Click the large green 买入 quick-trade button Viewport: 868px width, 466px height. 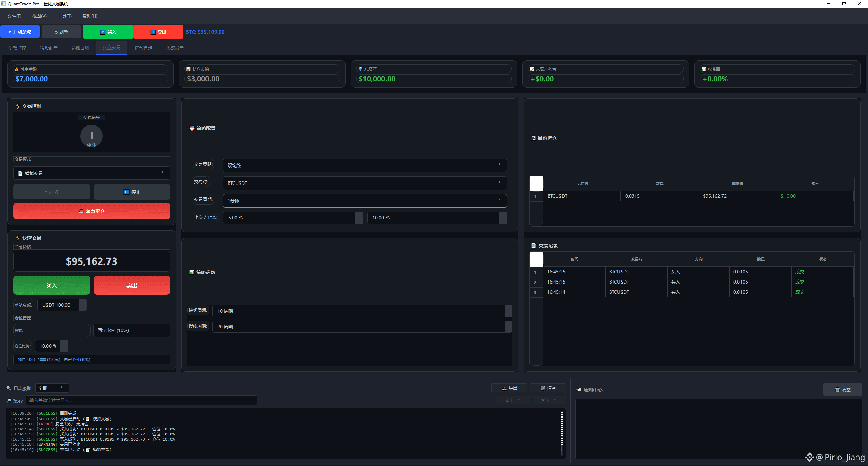pyautogui.click(x=52, y=285)
